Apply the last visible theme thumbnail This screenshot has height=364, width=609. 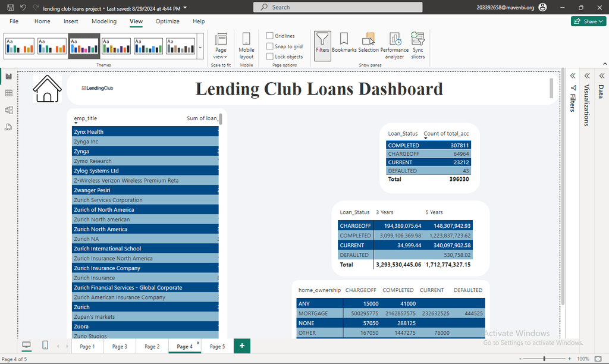coord(181,46)
